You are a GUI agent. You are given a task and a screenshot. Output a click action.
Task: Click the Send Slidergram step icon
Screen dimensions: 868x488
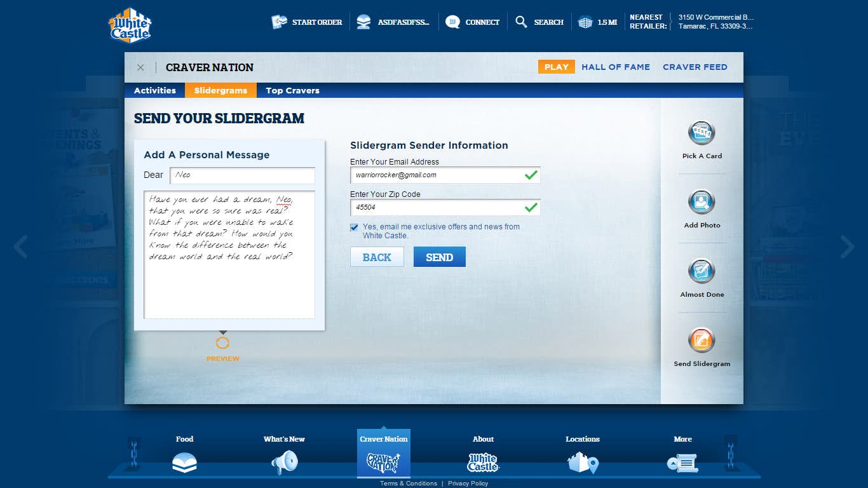(x=702, y=341)
